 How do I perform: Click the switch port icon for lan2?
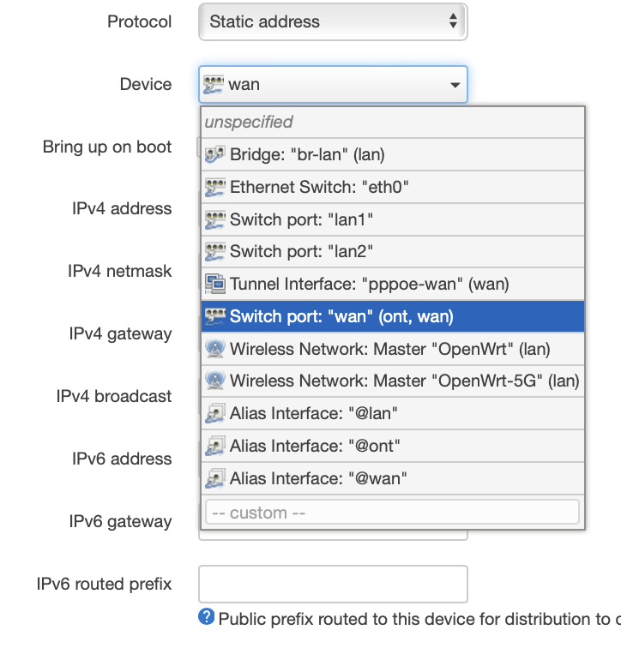pyautogui.click(x=214, y=252)
